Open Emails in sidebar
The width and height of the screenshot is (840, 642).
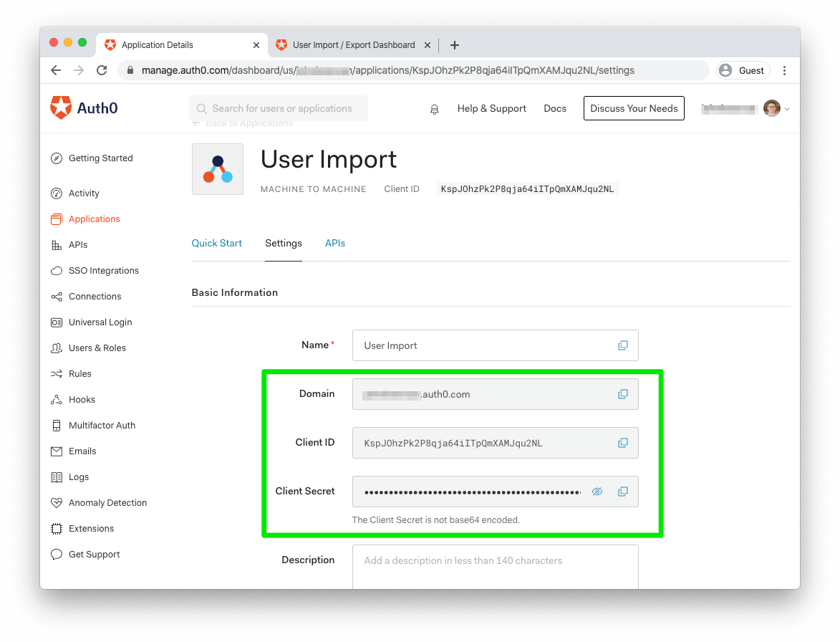click(73, 451)
